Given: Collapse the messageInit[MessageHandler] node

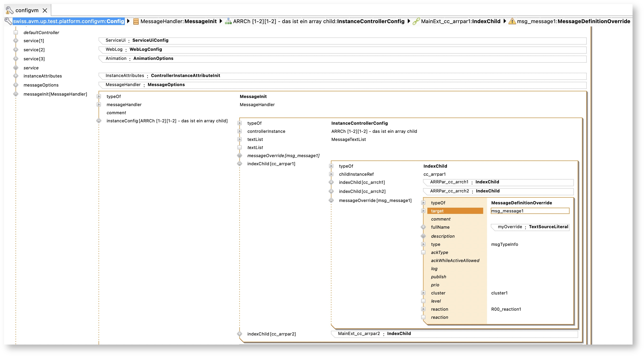Looking at the screenshot, I should 16,94.
